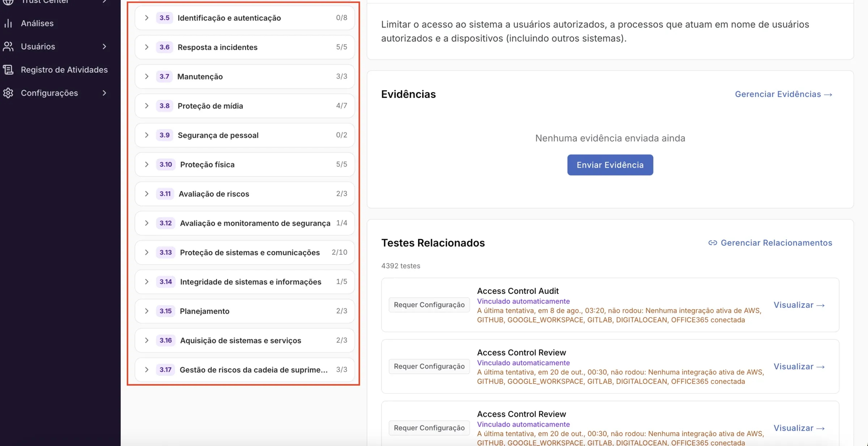Expand the Usuários submenu chevron
This screenshot has width=868, height=446.
104,46
